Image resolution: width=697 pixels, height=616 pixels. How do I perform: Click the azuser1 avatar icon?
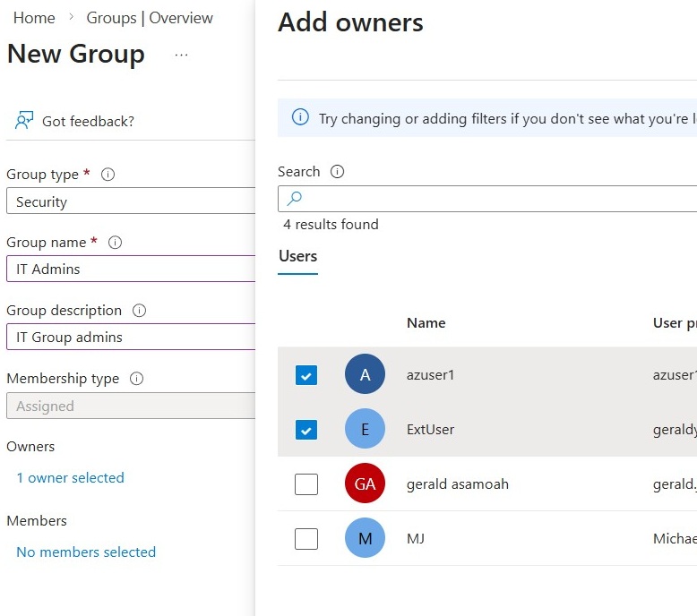pos(365,375)
